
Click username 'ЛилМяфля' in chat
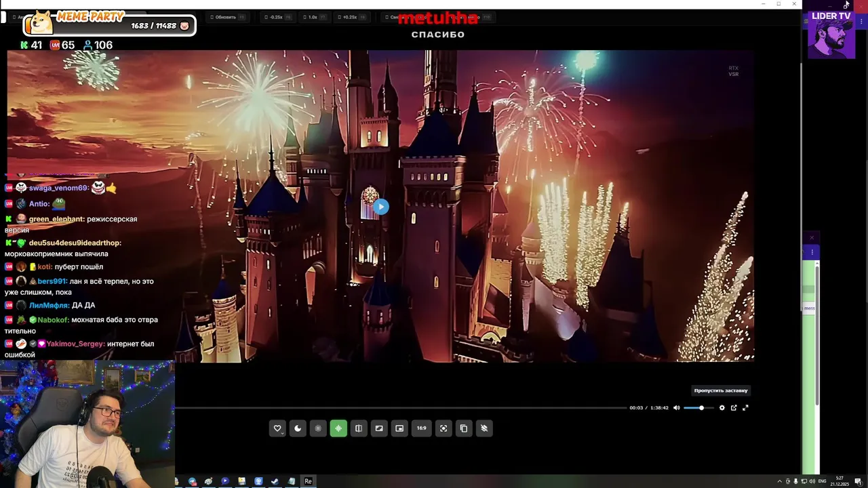coord(49,305)
